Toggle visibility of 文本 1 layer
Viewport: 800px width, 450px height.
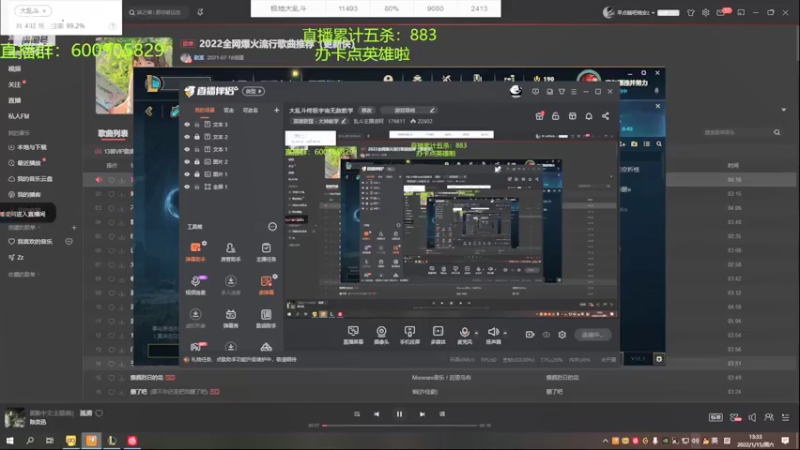187,149
